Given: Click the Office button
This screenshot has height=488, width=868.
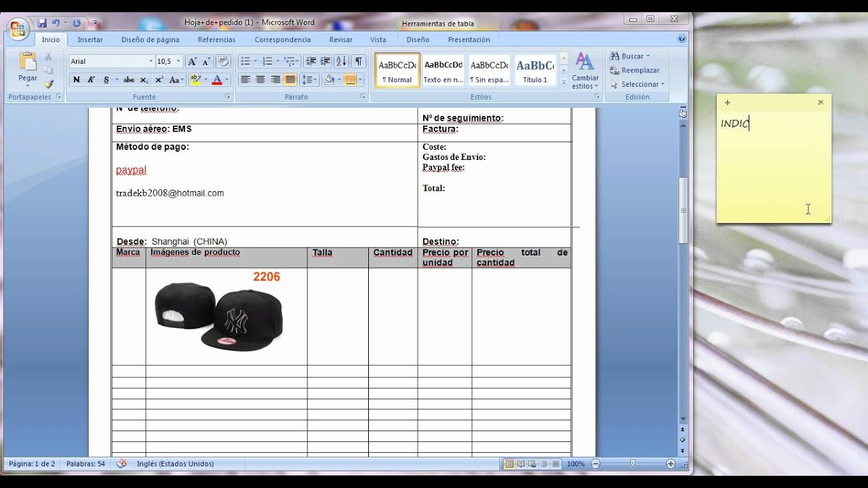Looking at the screenshot, I should (17, 28).
